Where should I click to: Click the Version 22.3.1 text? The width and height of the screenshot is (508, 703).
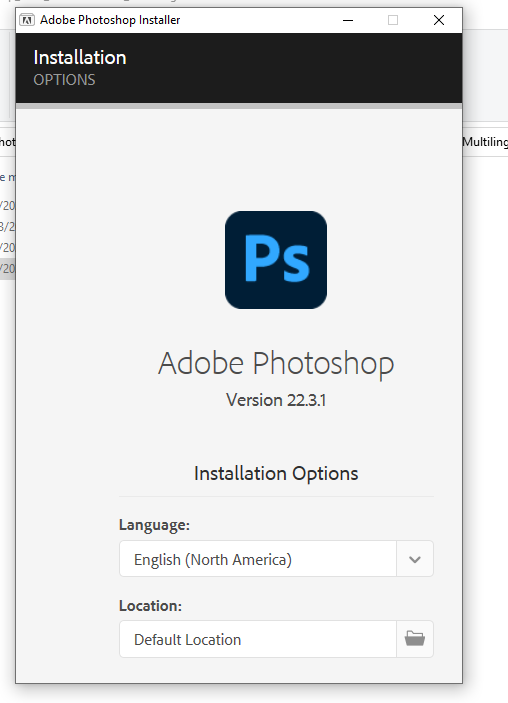coord(276,400)
